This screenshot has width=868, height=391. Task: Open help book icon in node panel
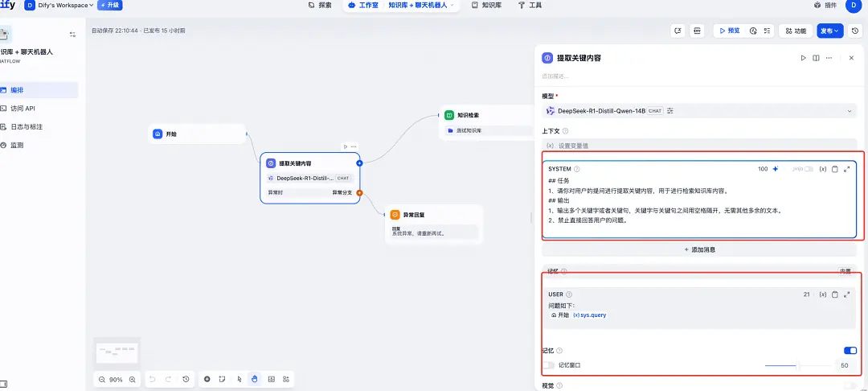pos(816,58)
